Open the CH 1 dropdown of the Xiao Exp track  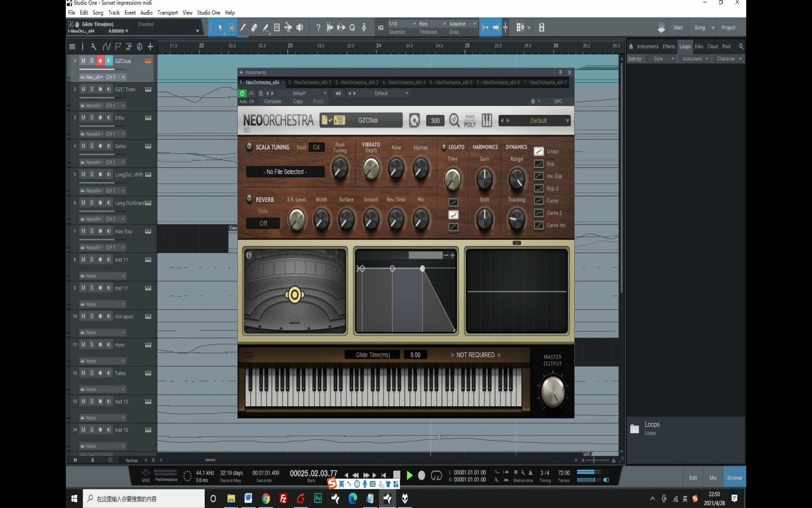(x=116, y=247)
